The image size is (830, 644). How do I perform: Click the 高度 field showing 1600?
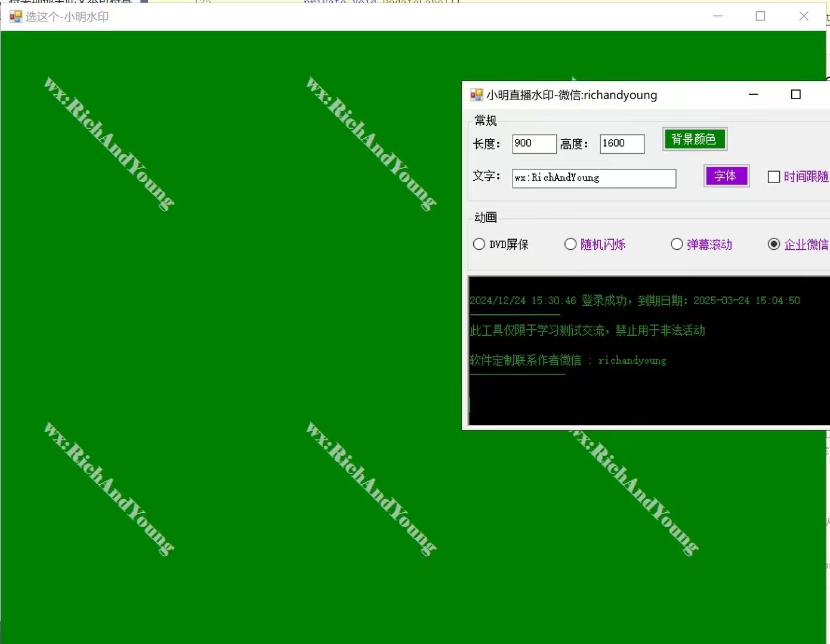622,144
